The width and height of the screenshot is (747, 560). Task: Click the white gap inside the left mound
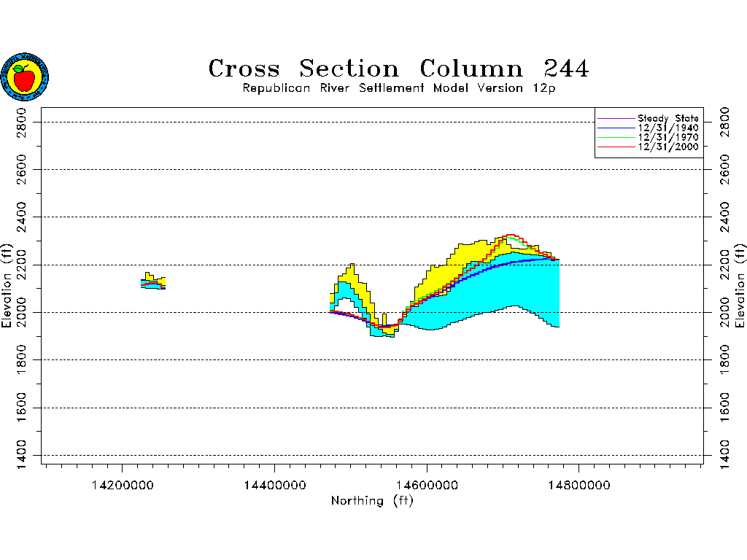pos(347,306)
